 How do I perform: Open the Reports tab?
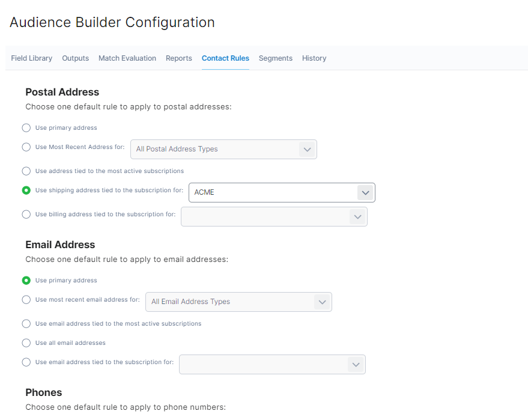(x=179, y=58)
